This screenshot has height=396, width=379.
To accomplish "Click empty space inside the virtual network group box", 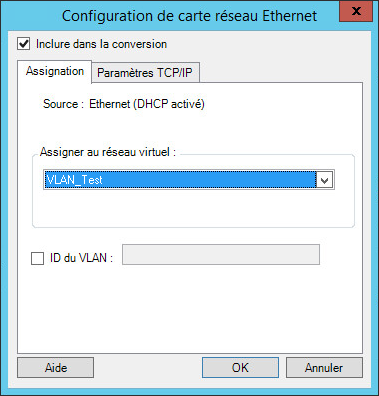I will [193, 208].
